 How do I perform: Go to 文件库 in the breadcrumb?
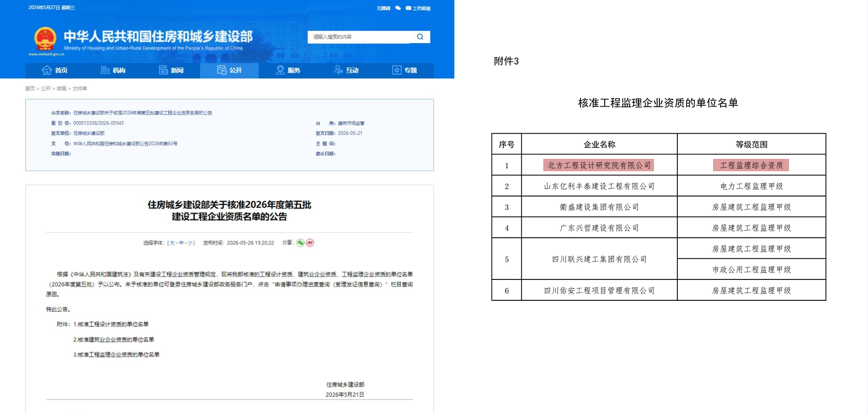click(80, 88)
